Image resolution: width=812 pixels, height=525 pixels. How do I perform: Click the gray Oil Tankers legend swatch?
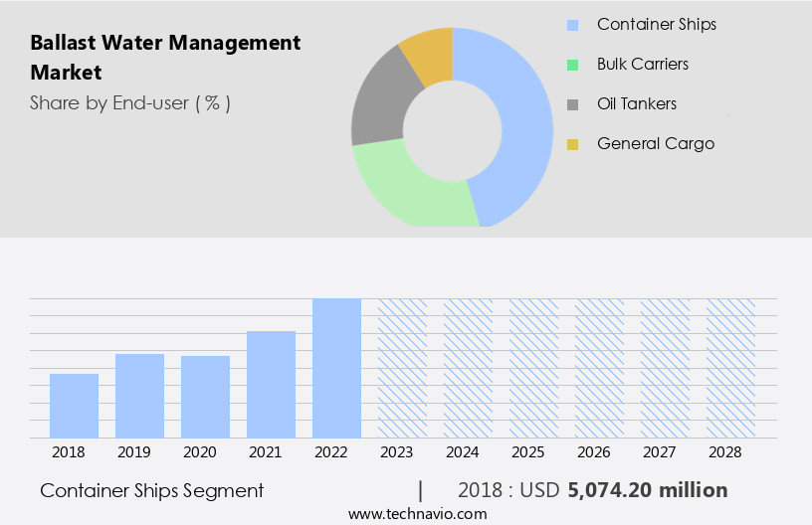pyautogui.click(x=572, y=104)
